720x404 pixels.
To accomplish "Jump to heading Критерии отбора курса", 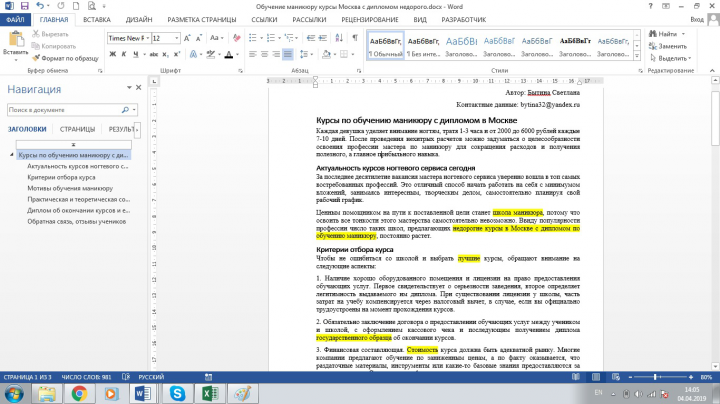I will click(x=61, y=177).
